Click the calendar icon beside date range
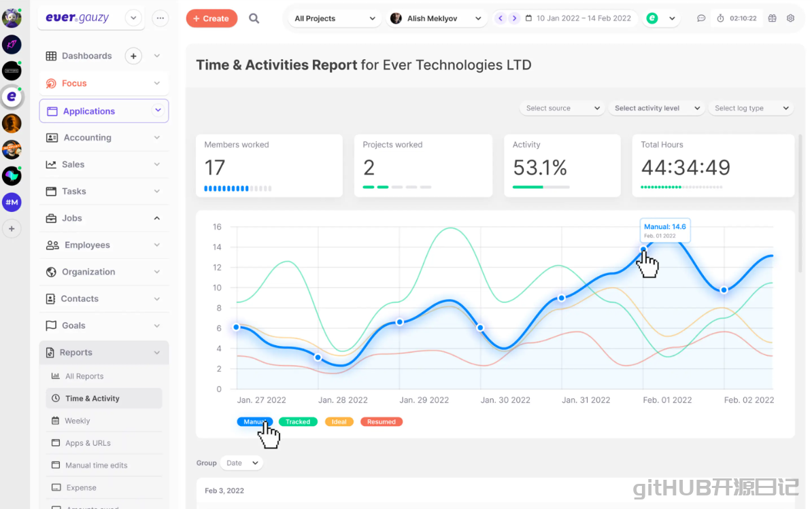 [x=528, y=18]
